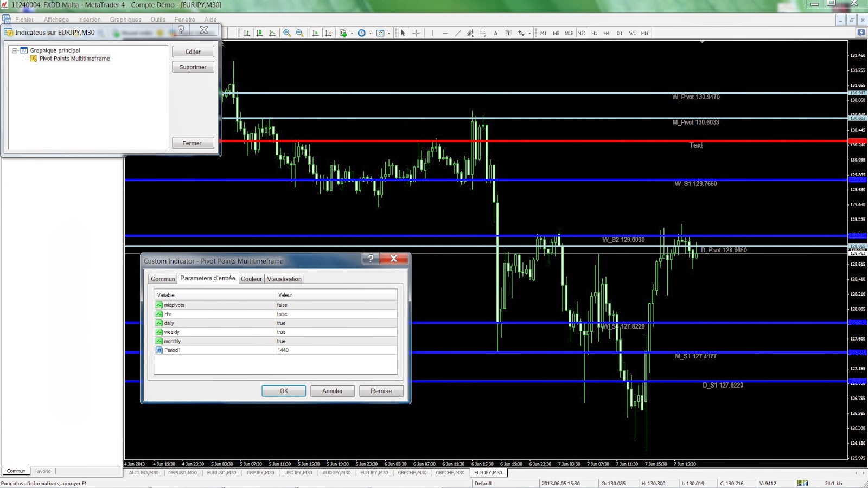Click the zoom in magnifier
This screenshot has height=488, width=868.
pyautogui.click(x=287, y=33)
